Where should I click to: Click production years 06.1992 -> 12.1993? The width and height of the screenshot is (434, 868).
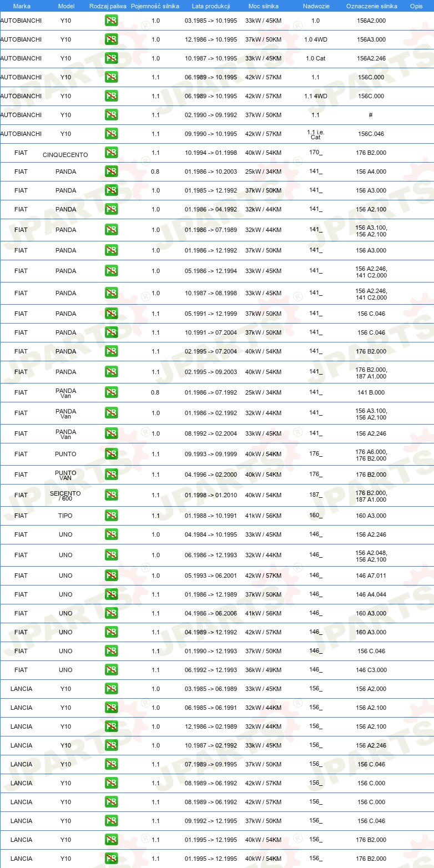coord(211,670)
